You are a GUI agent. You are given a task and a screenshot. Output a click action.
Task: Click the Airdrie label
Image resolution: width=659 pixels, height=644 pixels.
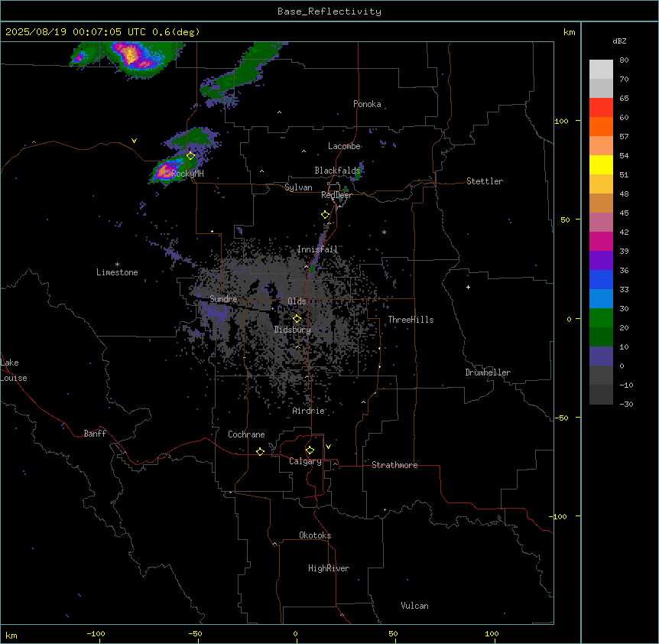coord(309,411)
